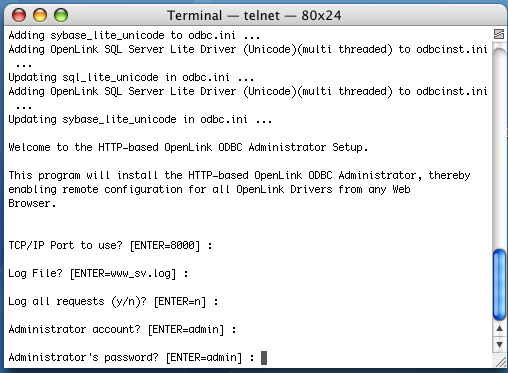Click the Updating sybase_lite_unicode in odbc.ini line

pyautogui.click(x=140, y=119)
